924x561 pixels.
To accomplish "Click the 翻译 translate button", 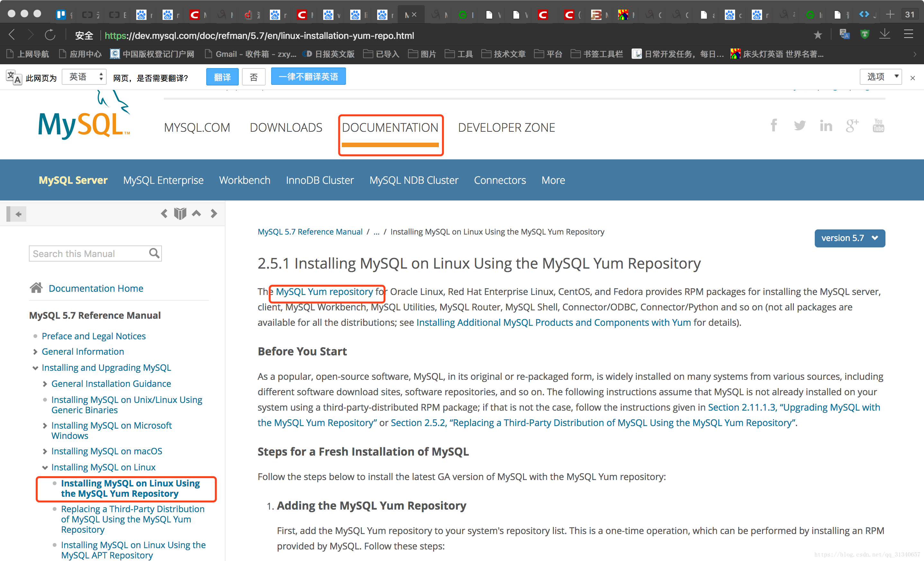I will [x=222, y=77].
